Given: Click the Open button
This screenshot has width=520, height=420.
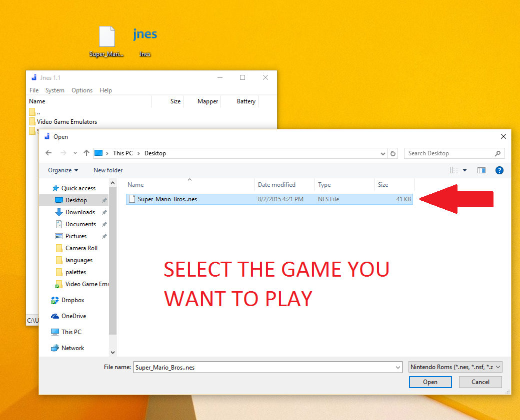Looking at the screenshot, I should point(430,382).
